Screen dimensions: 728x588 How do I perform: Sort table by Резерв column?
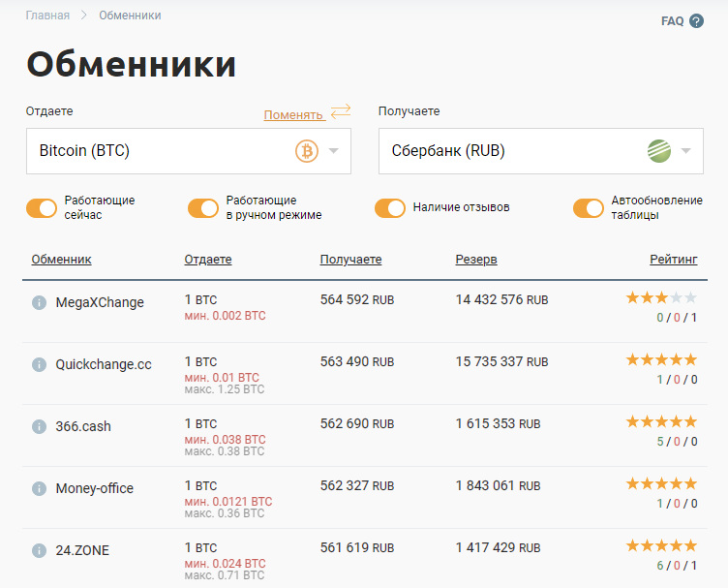pyautogui.click(x=476, y=260)
